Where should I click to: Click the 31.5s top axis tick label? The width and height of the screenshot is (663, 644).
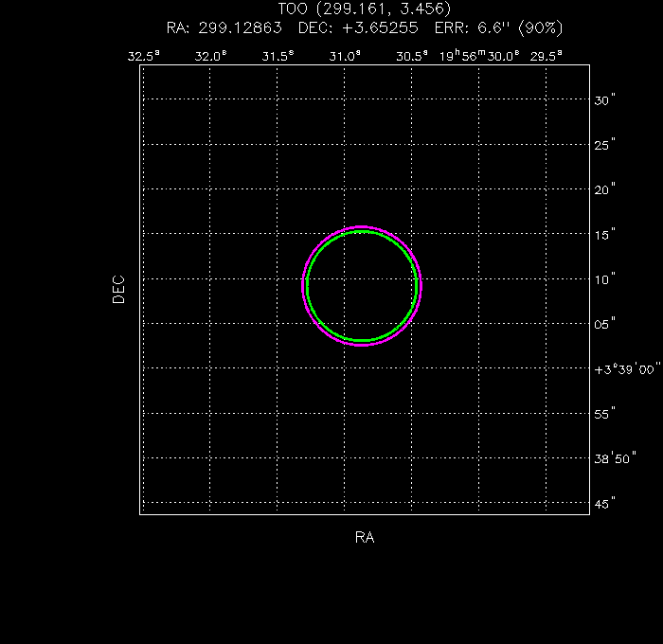point(278,56)
